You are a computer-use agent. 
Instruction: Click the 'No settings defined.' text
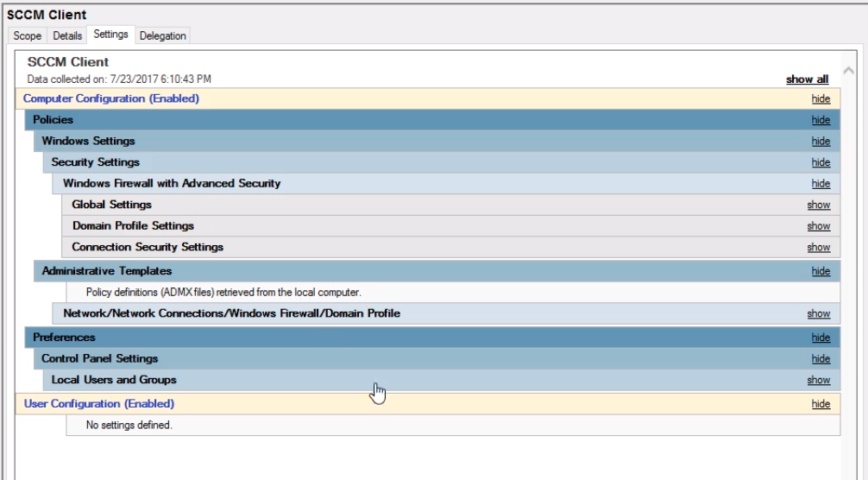(129, 426)
